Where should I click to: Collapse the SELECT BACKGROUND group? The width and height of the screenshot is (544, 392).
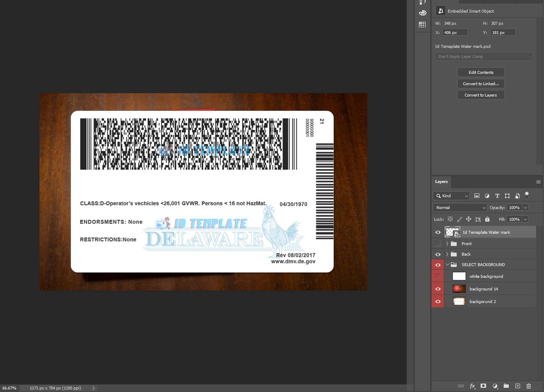tap(447, 264)
